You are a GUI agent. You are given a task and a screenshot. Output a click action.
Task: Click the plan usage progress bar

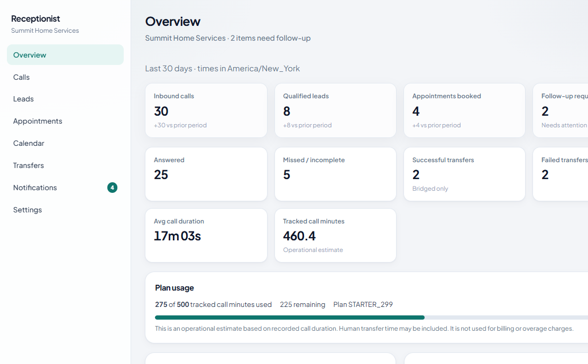(x=371, y=318)
